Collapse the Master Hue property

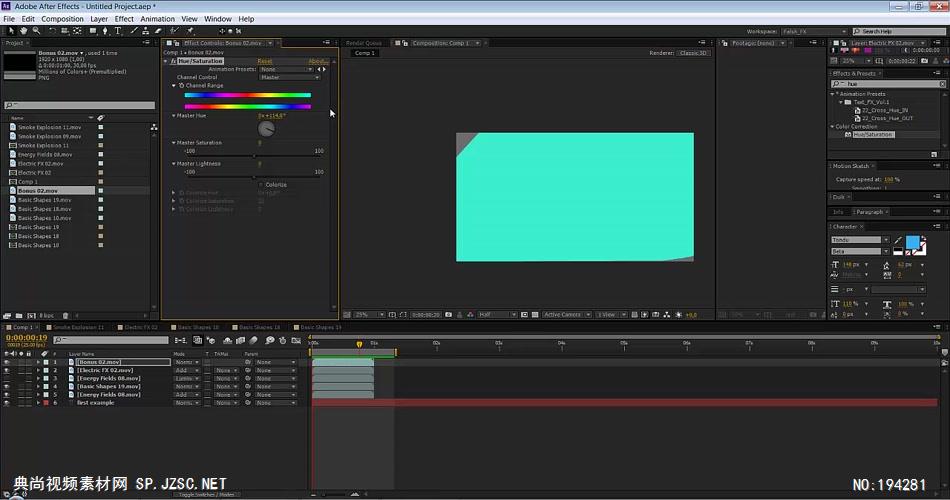[174, 115]
